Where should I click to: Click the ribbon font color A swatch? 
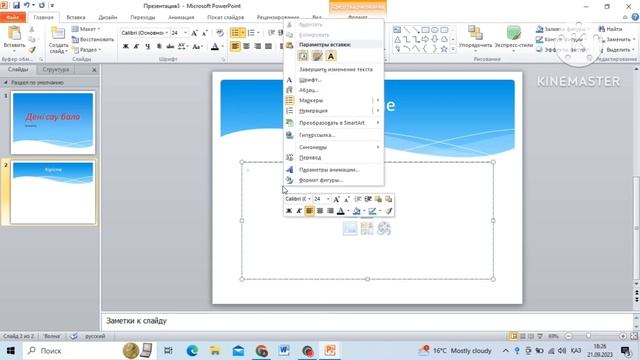tap(215, 47)
